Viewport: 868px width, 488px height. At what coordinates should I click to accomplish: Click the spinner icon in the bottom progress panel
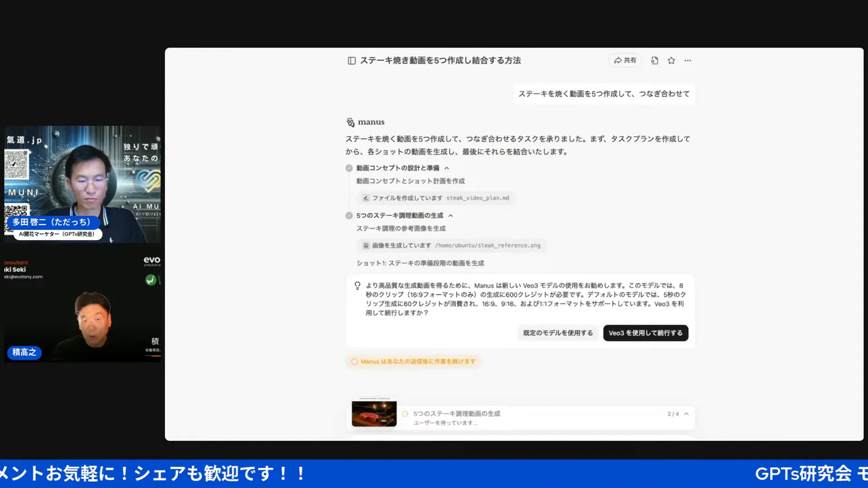click(x=405, y=414)
